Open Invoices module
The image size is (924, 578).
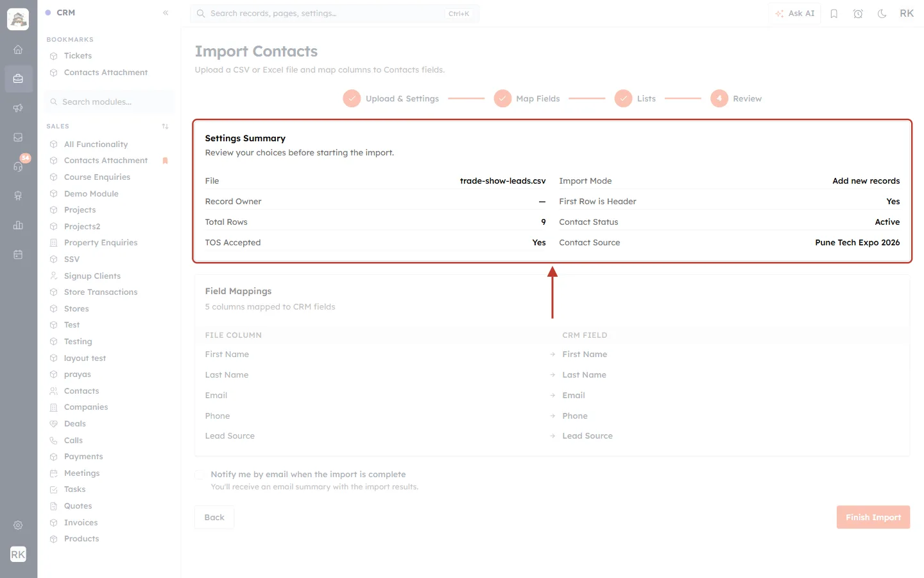coord(81,523)
